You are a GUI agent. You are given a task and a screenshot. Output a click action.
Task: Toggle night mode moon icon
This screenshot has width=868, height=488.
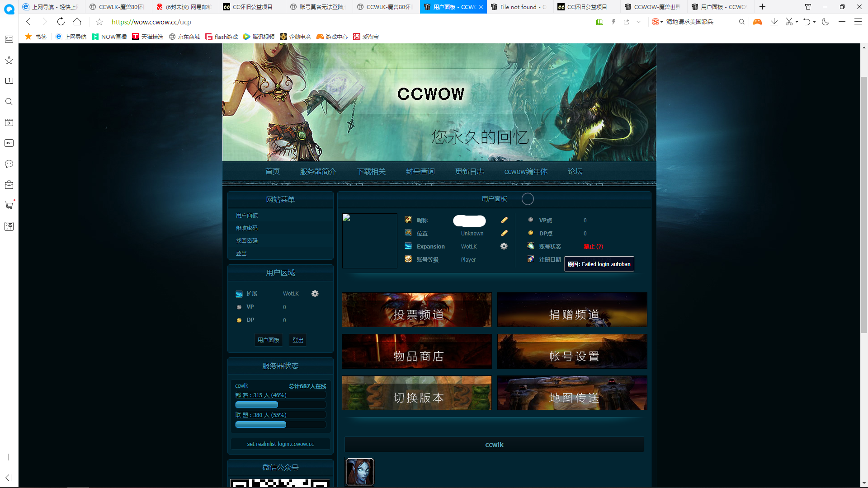[825, 22]
